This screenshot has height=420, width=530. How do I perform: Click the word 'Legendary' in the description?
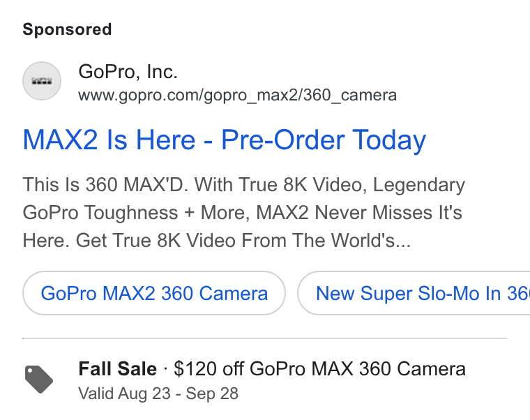click(419, 185)
